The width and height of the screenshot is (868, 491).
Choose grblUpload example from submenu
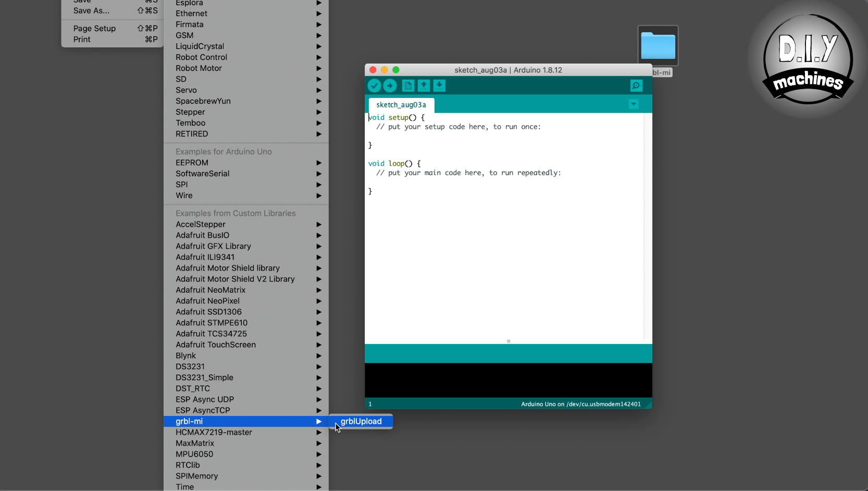(361, 421)
